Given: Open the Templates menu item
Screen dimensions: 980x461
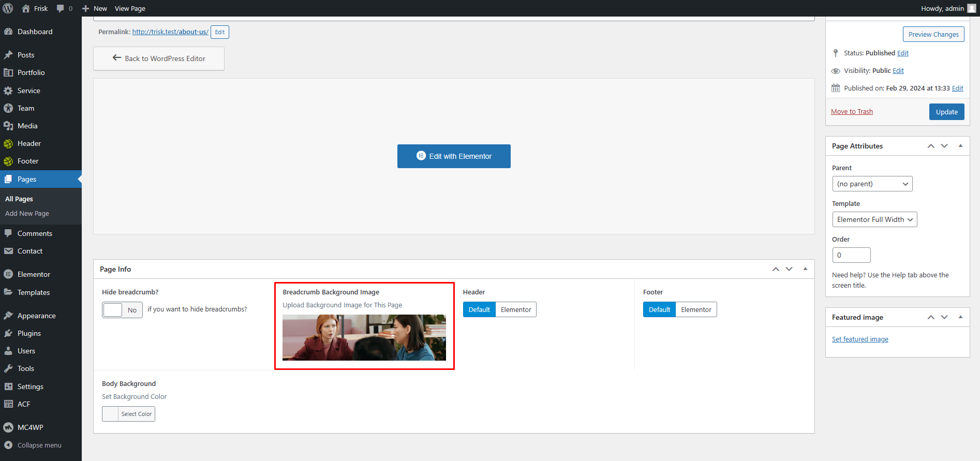Looking at the screenshot, I should point(34,292).
